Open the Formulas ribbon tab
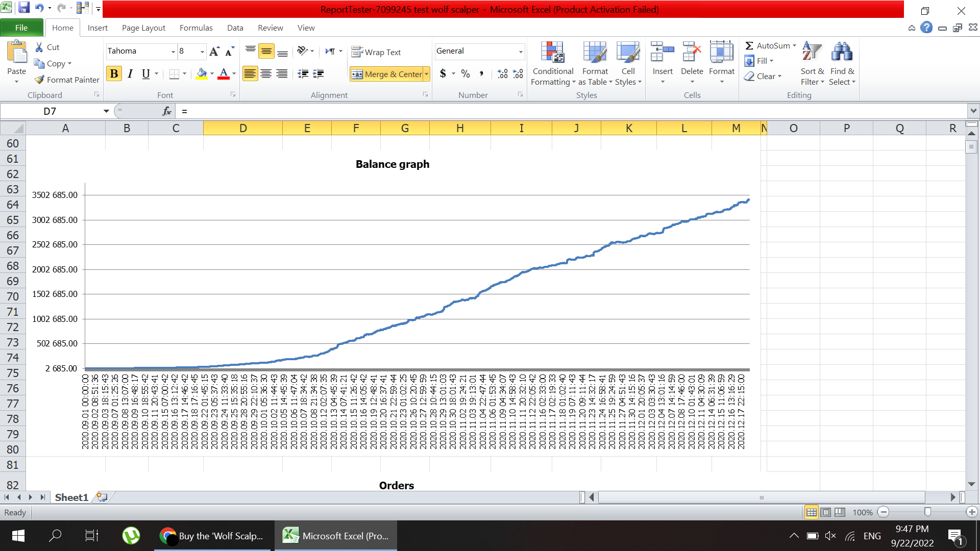This screenshot has height=551, width=980. coord(196,28)
